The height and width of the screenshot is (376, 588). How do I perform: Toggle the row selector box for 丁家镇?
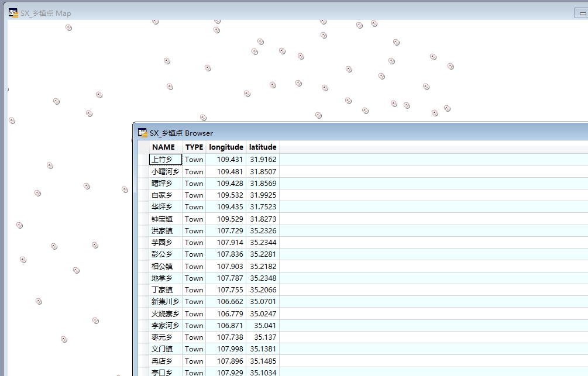coord(143,289)
